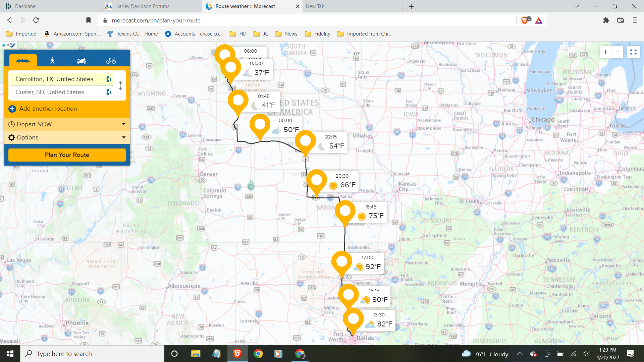Expand the Options section
644x362 pixels.
coord(67,137)
